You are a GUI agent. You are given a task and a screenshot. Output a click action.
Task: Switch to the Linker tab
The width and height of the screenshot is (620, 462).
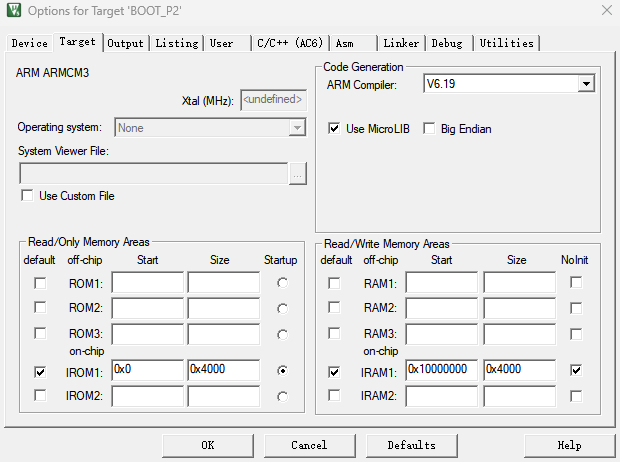click(401, 43)
